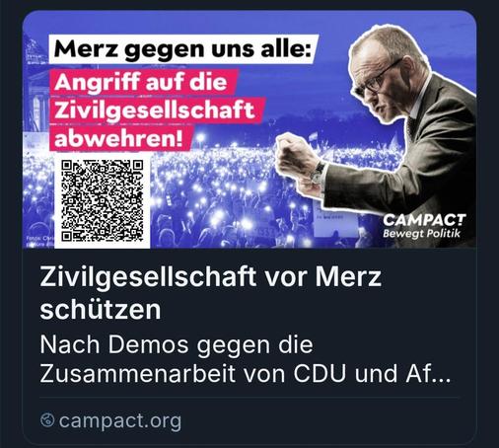
Task: Click the word 'schützen' in the title
Action: click(101, 309)
